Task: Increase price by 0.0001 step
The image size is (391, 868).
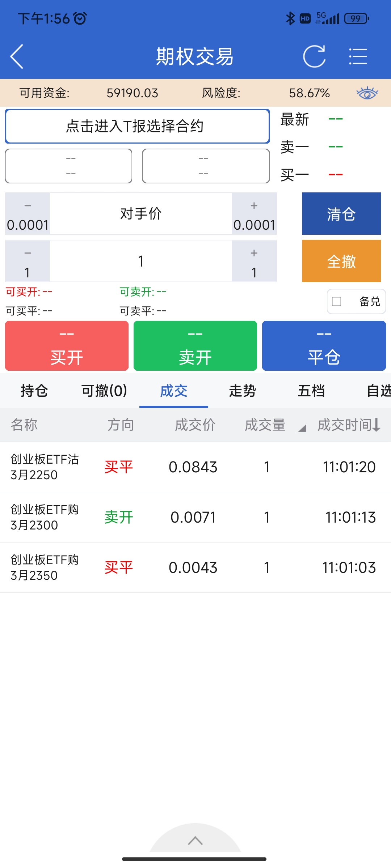Action: (254, 214)
